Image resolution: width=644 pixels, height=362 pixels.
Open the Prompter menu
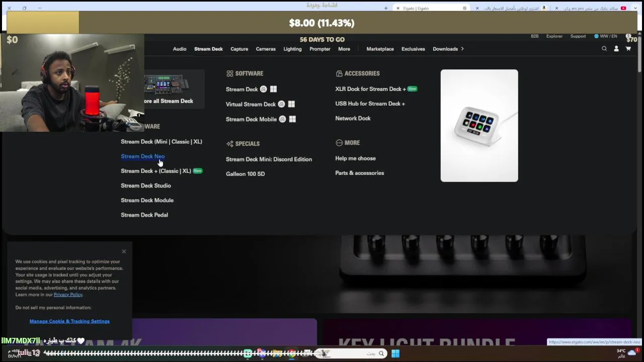[x=320, y=49]
